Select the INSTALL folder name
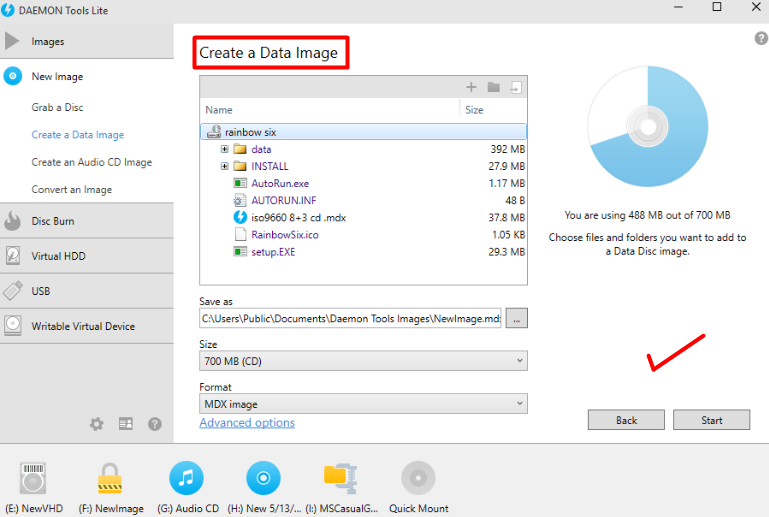Screen dimensions: 769x517 coord(270,166)
